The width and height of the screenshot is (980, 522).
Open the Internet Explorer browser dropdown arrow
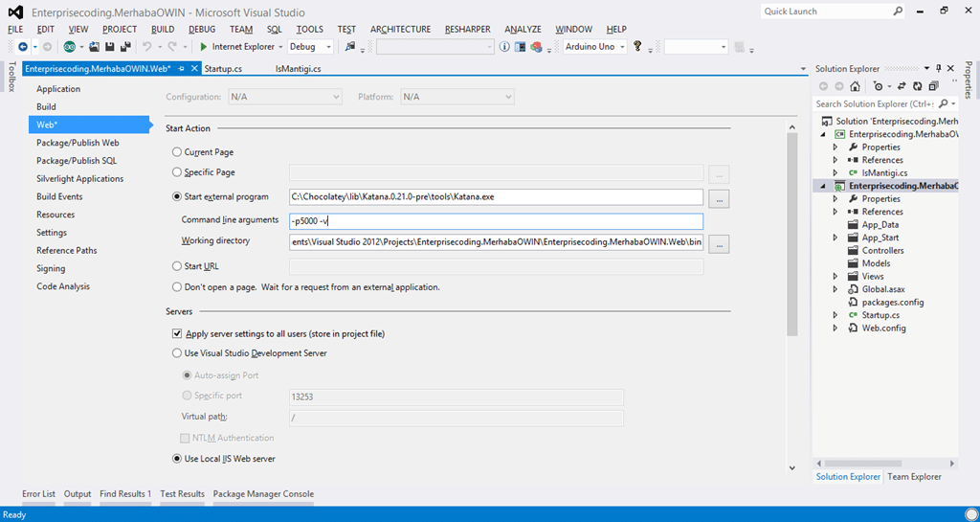pos(280,47)
